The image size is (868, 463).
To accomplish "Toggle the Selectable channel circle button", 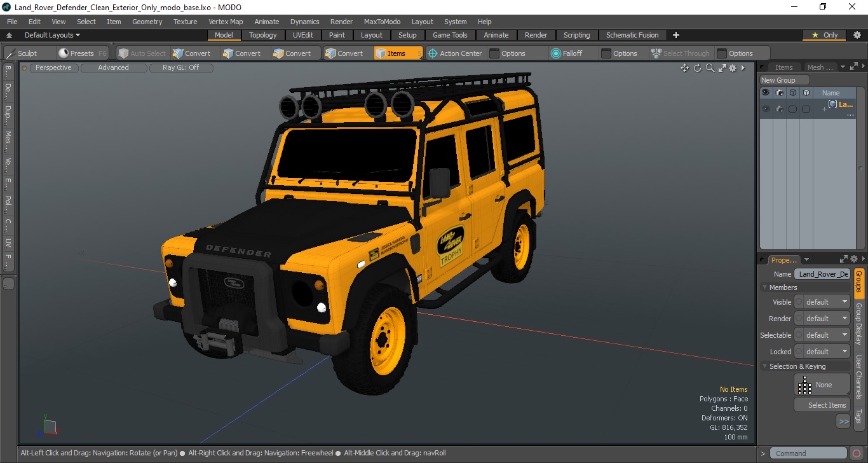I will click(x=799, y=335).
